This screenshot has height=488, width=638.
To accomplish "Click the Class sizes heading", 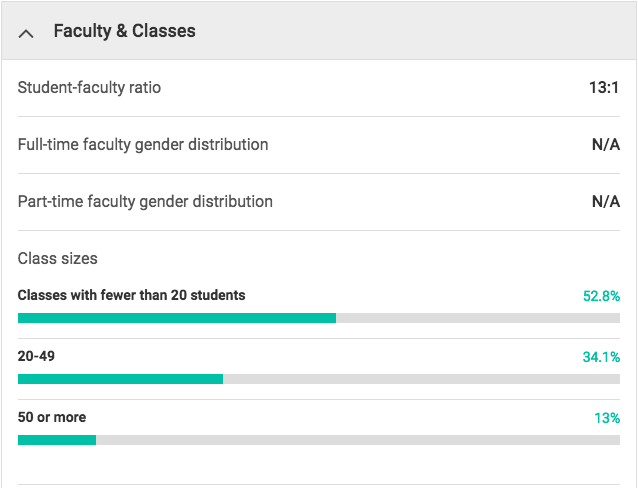I will click(58, 259).
